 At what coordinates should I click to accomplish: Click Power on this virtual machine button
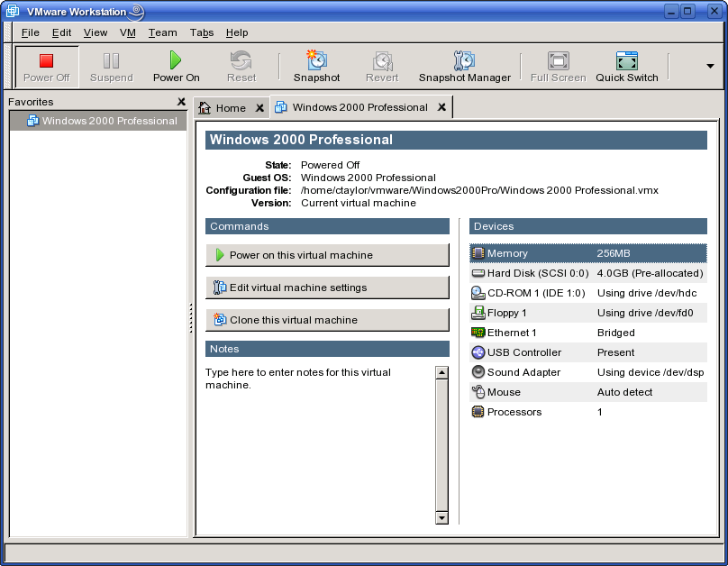[x=327, y=255]
